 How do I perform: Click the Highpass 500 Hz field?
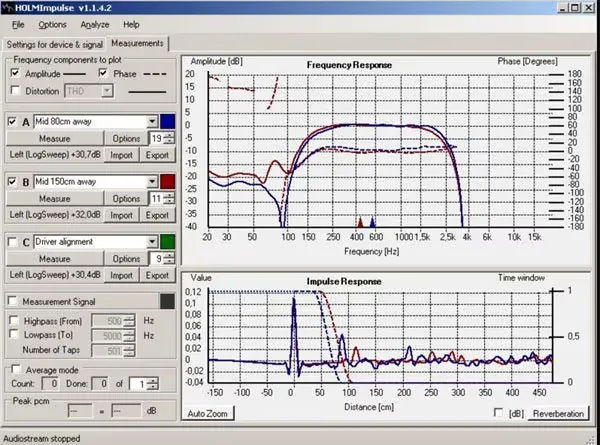click(x=108, y=321)
